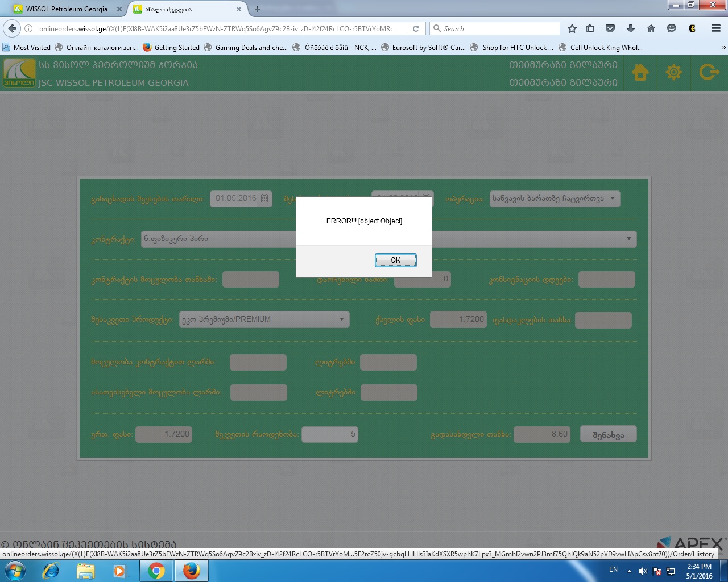Open Windows Media Player from taskbar

coord(120,571)
